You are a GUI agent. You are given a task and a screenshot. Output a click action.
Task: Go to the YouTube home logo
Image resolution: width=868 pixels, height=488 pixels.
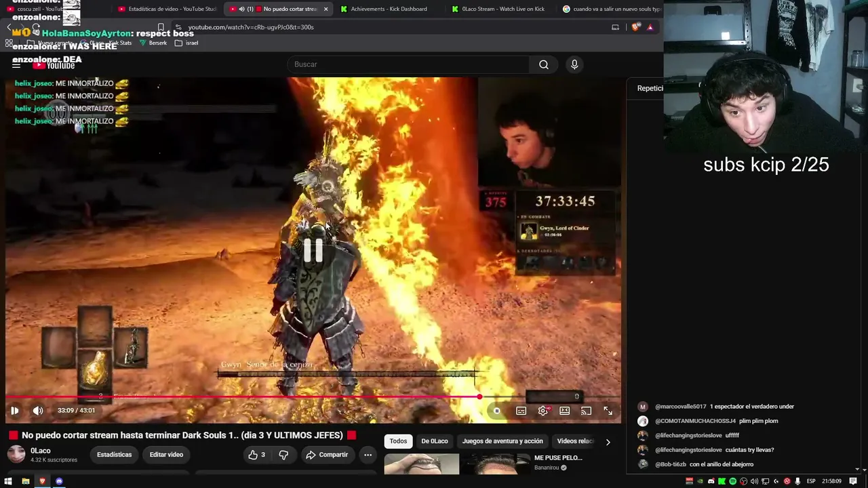[x=54, y=65]
